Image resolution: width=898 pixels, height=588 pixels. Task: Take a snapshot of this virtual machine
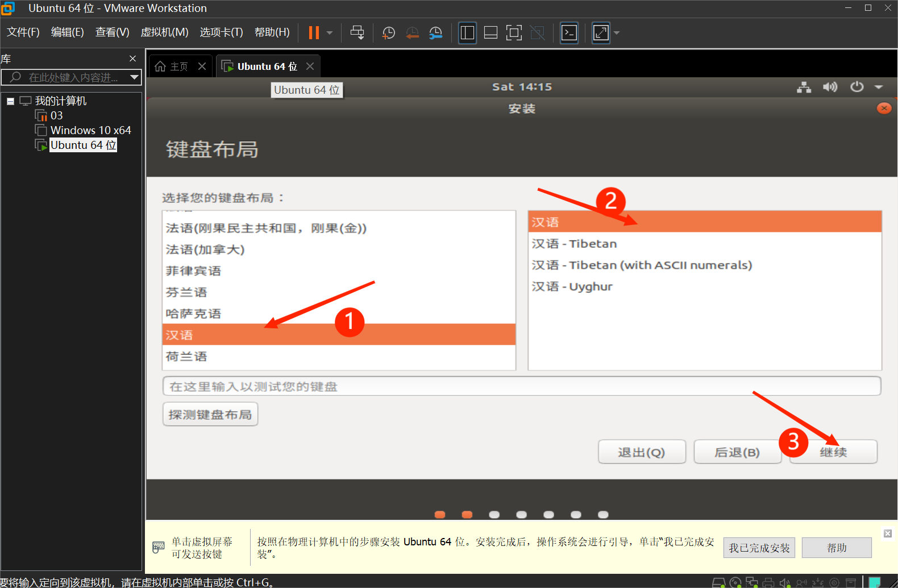(x=389, y=33)
